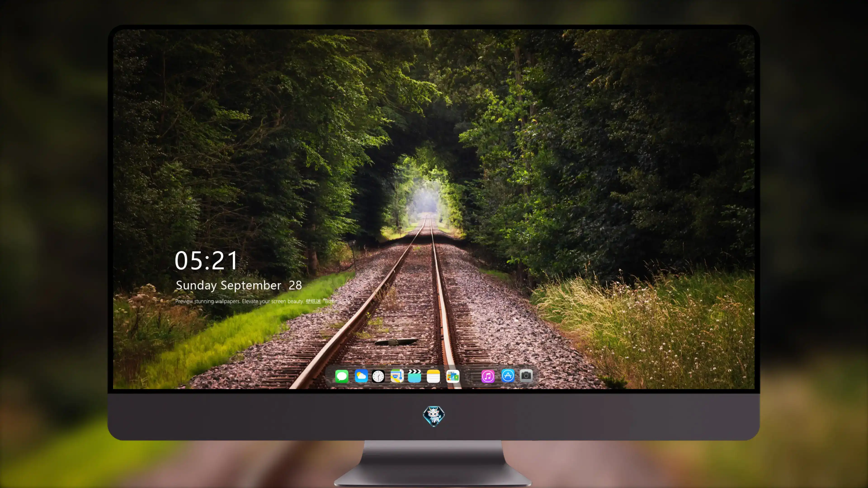Open the Maps app in the dock
The image size is (868, 488).
coord(397,376)
